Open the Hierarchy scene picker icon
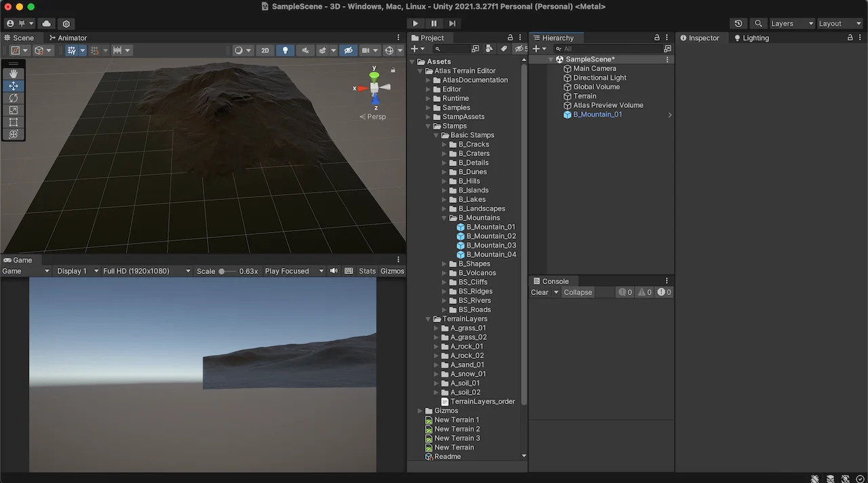 668,49
